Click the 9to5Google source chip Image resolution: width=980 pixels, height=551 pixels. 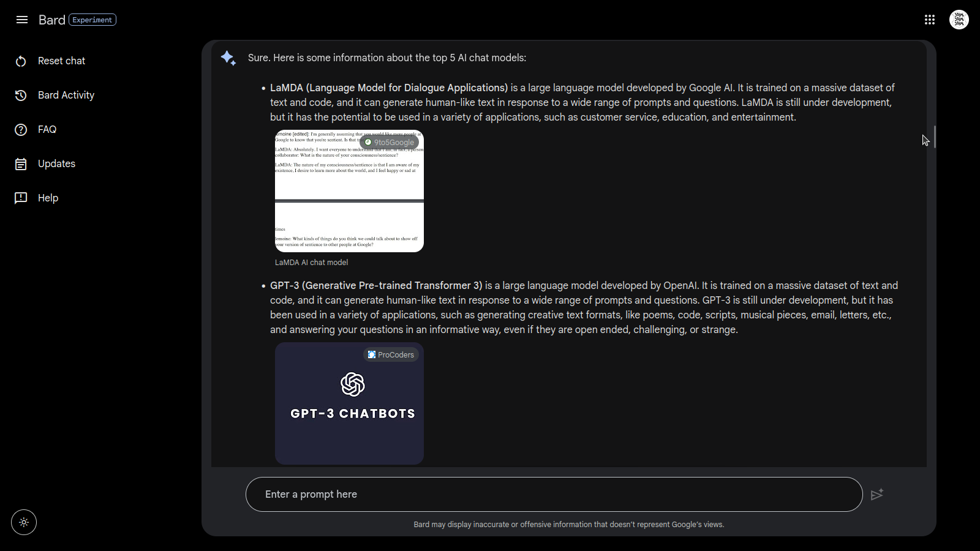390,142
